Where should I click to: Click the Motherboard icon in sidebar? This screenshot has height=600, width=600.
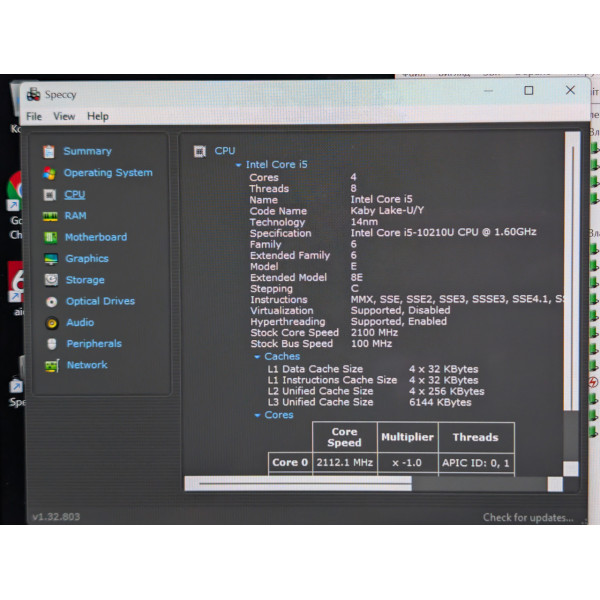click(x=50, y=238)
